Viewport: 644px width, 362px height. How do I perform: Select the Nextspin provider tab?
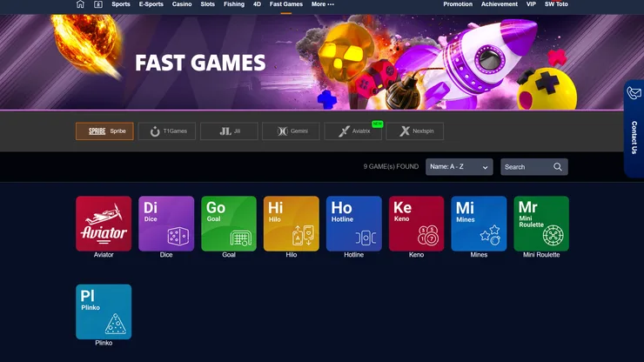pyautogui.click(x=415, y=131)
